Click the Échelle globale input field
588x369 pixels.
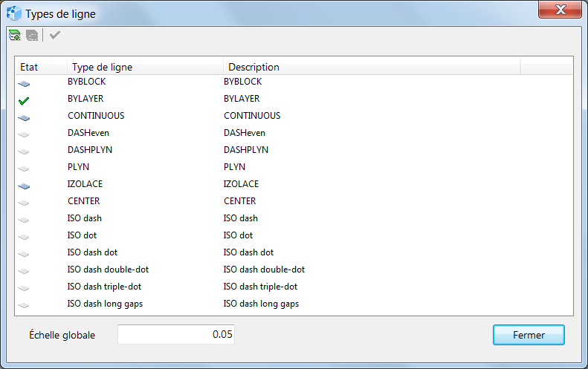pyautogui.click(x=177, y=335)
